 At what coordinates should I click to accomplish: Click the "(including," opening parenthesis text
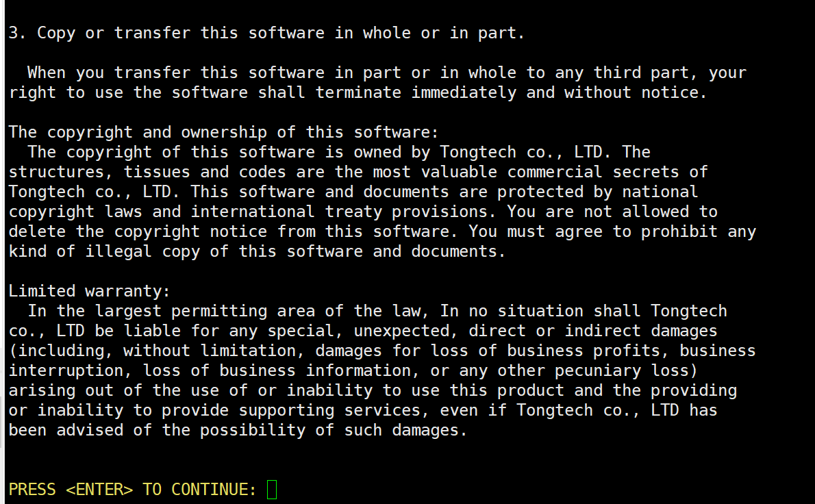click(x=60, y=351)
